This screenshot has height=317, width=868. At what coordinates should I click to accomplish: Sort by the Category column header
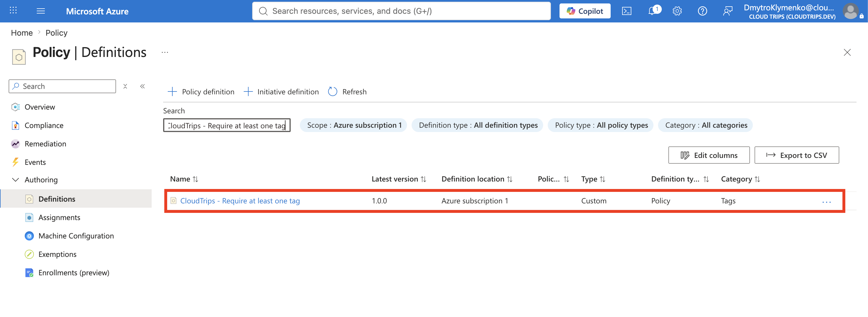740,179
